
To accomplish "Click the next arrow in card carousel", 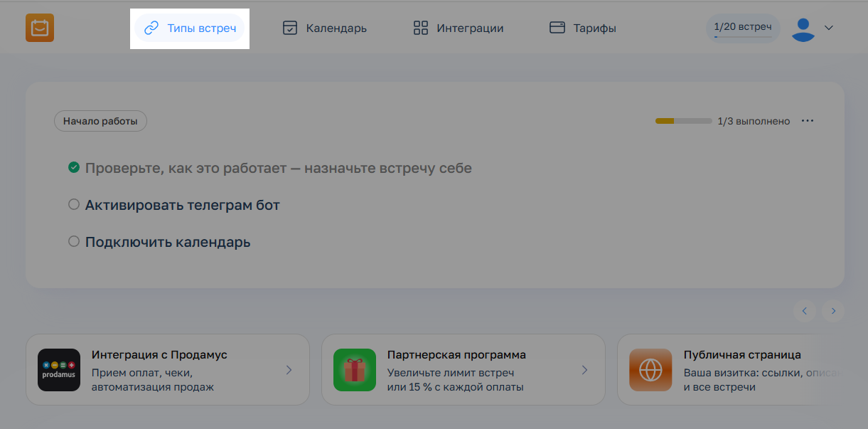I will tap(833, 311).
